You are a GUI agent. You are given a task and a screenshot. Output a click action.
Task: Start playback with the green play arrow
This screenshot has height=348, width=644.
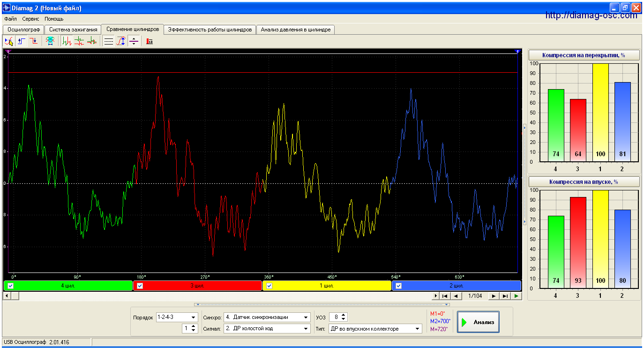(x=516, y=296)
